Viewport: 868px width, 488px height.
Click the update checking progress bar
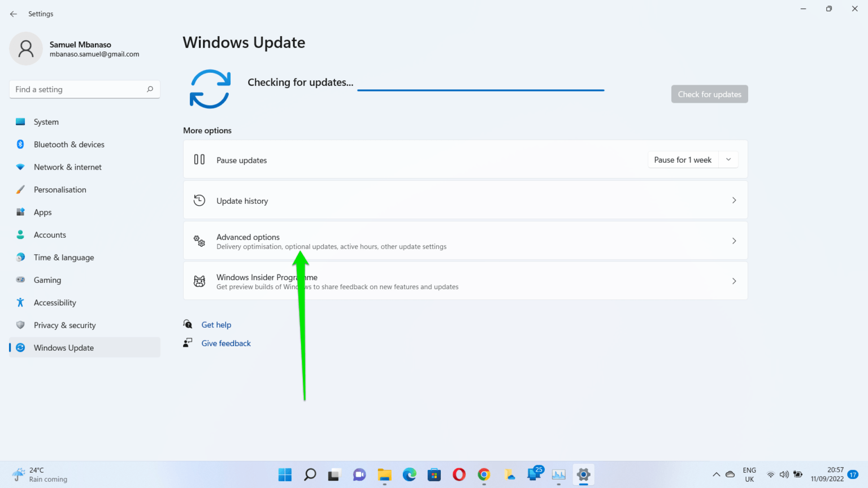point(480,89)
